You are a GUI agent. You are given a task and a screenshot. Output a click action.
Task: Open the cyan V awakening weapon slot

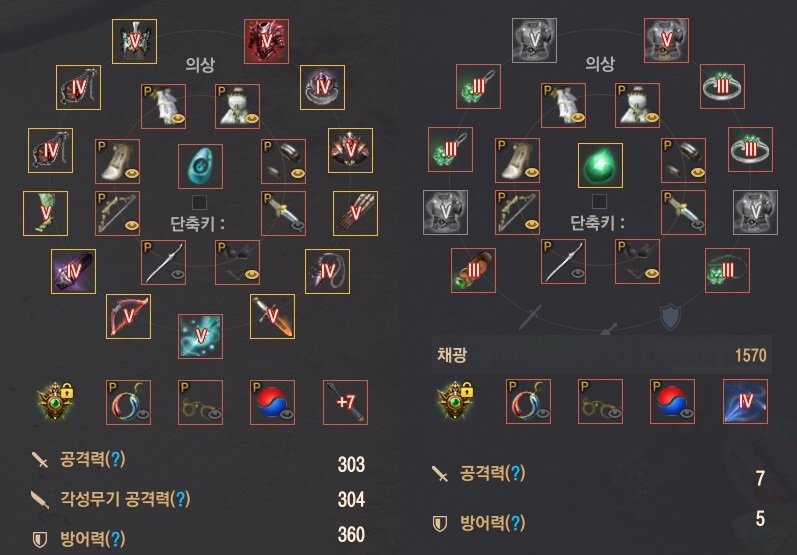point(200,336)
